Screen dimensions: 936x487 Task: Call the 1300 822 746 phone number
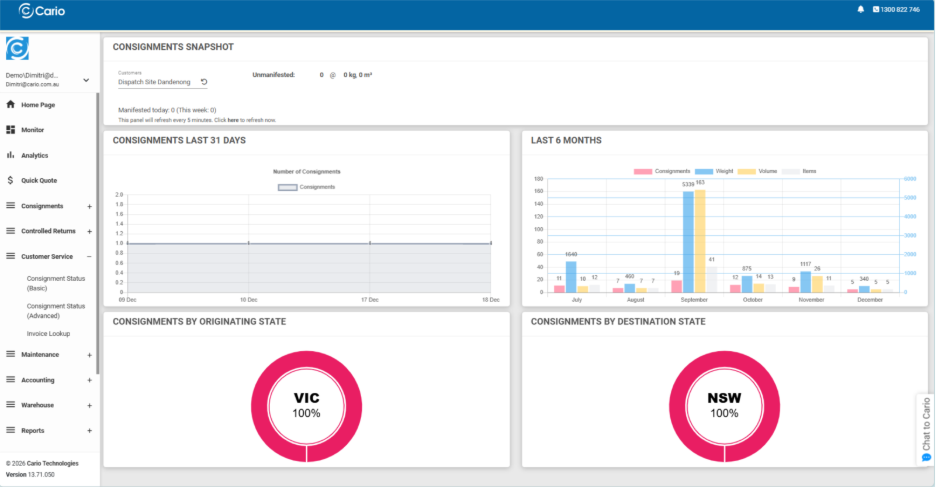tap(900, 9)
